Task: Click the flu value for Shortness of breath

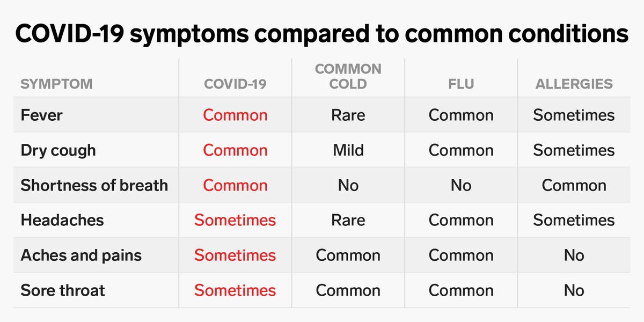Action: pyautogui.click(x=461, y=185)
